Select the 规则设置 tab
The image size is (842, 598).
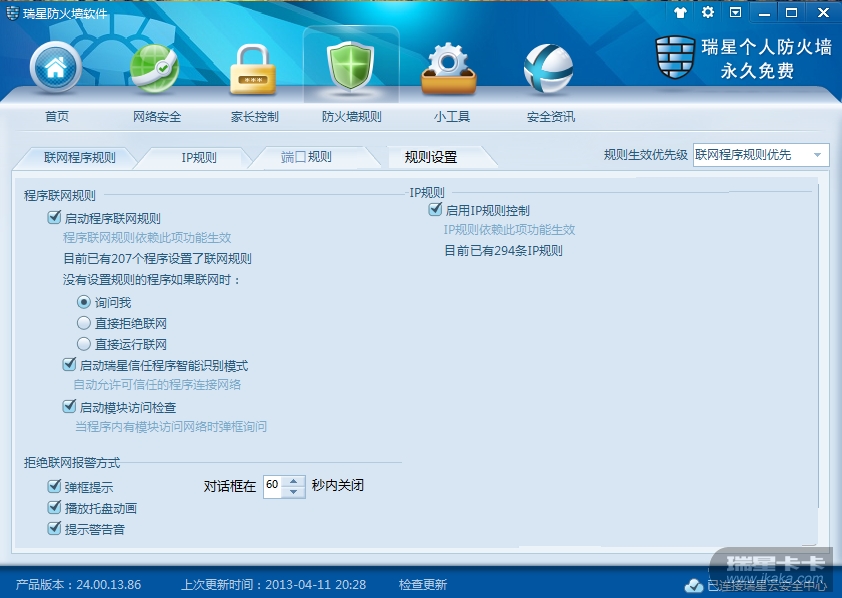pyautogui.click(x=431, y=157)
